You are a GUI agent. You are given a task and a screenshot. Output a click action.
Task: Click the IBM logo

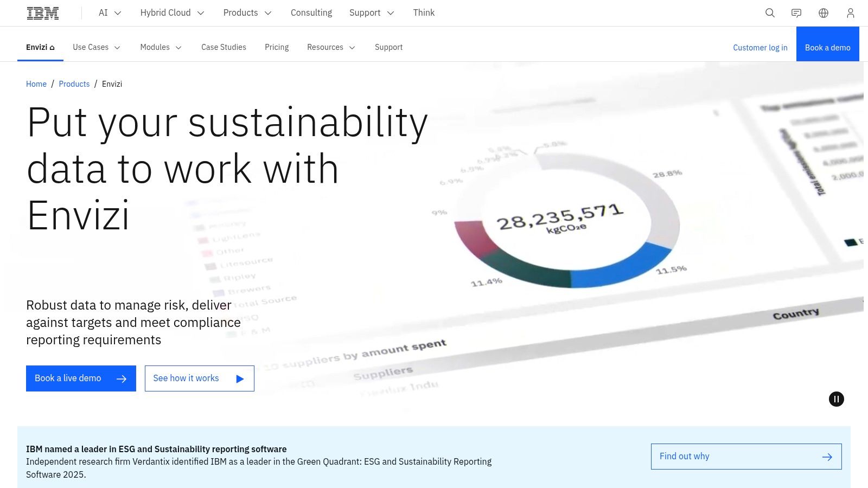point(43,13)
